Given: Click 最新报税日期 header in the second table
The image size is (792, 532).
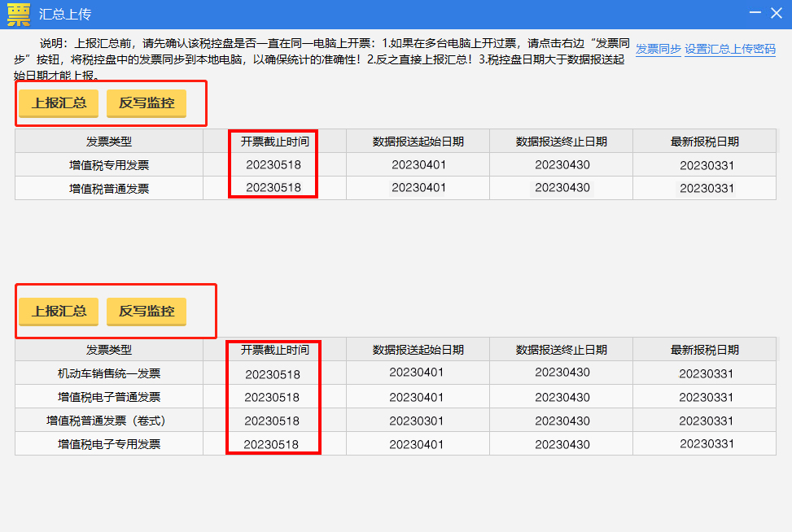Looking at the screenshot, I should tap(705, 350).
